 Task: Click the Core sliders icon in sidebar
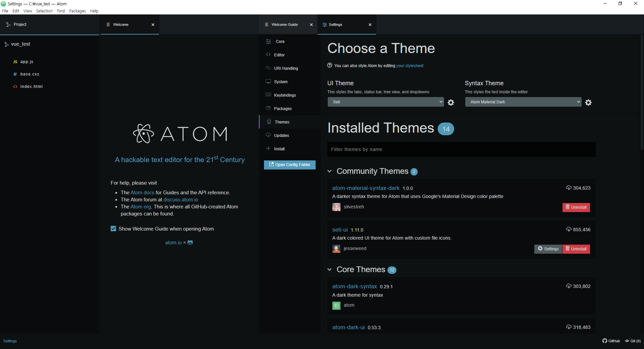[x=268, y=42]
